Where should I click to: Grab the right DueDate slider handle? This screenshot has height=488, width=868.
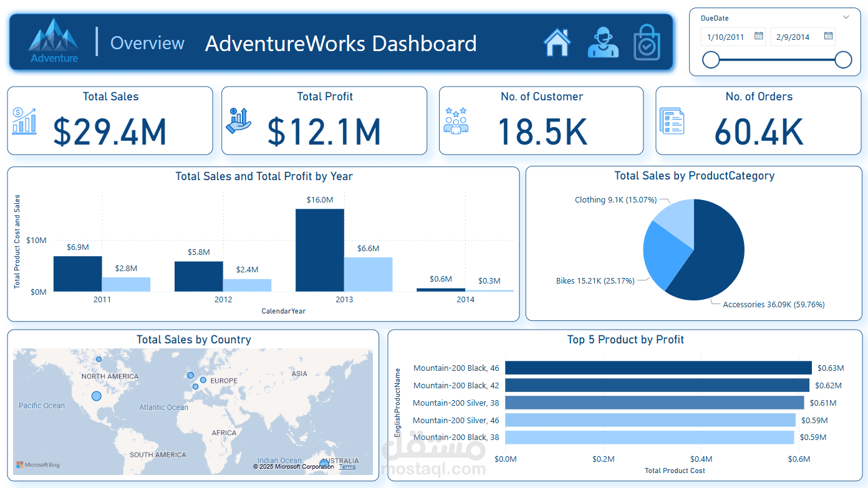click(843, 60)
